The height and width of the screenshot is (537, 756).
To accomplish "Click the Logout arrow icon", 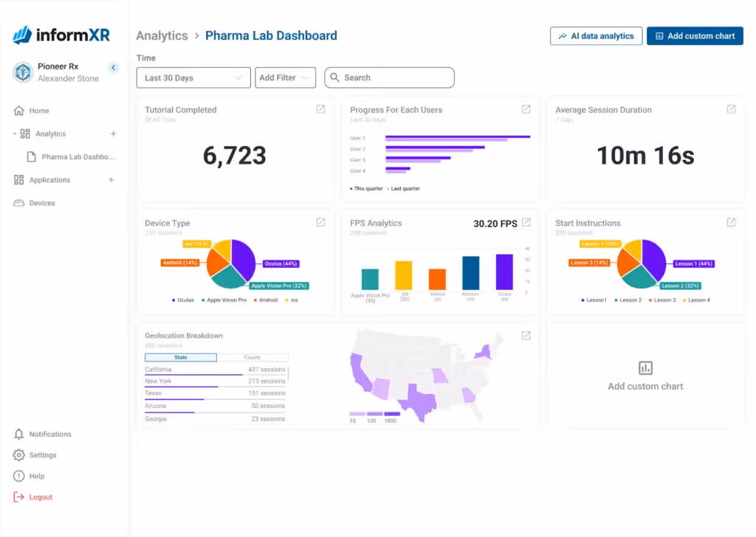I will pyautogui.click(x=18, y=497).
